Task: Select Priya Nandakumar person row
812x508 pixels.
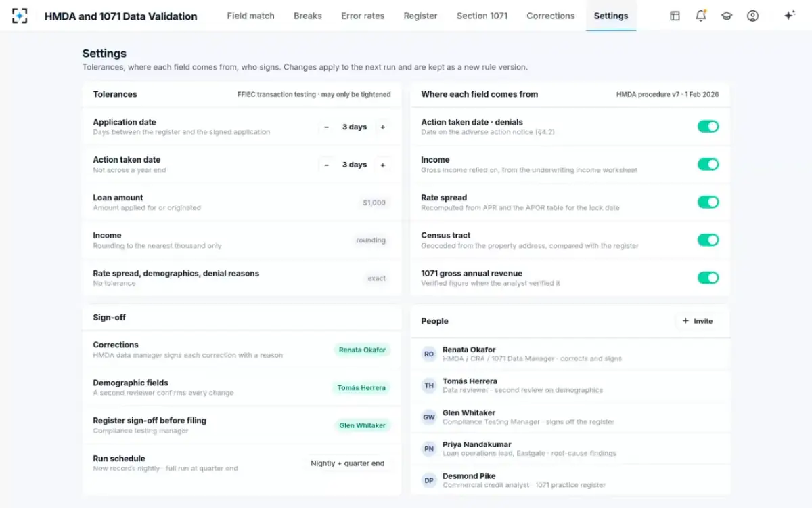Action: coord(570,449)
